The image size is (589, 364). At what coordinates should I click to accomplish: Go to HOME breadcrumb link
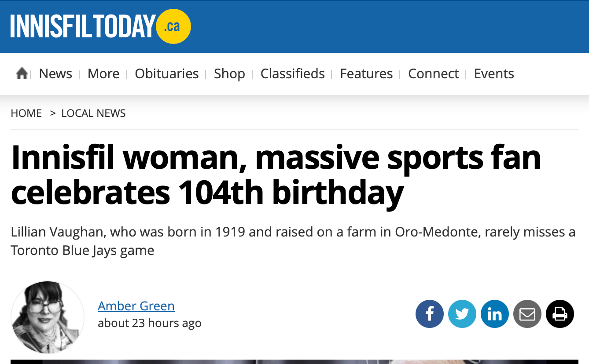(x=26, y=113)
